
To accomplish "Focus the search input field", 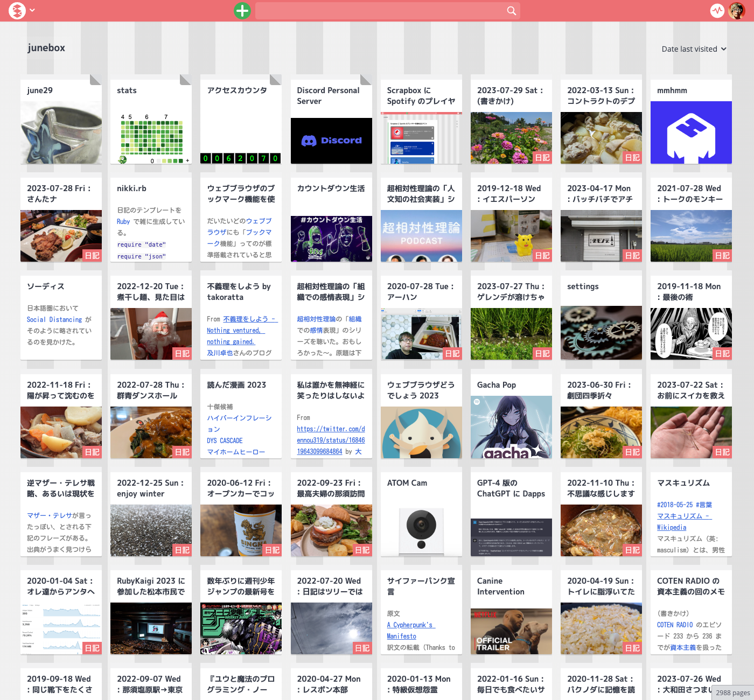I will 387,10.
